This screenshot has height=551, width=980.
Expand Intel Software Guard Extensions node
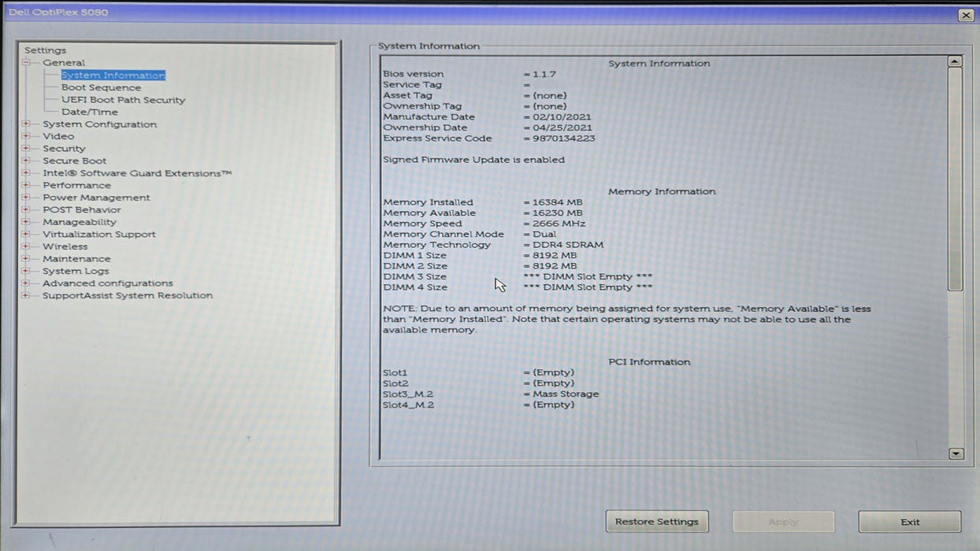pos(26,173)
